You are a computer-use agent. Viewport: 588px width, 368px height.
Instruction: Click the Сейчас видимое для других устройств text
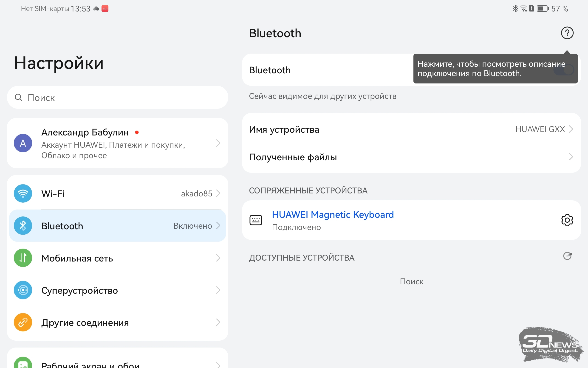click(323, 96)
